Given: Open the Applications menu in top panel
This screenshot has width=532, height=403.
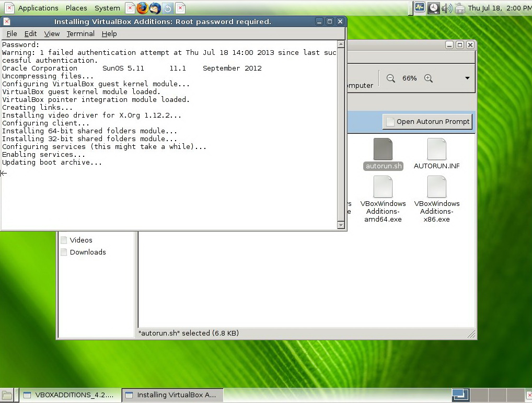Looking at the screenshot, I should [38, 8].
